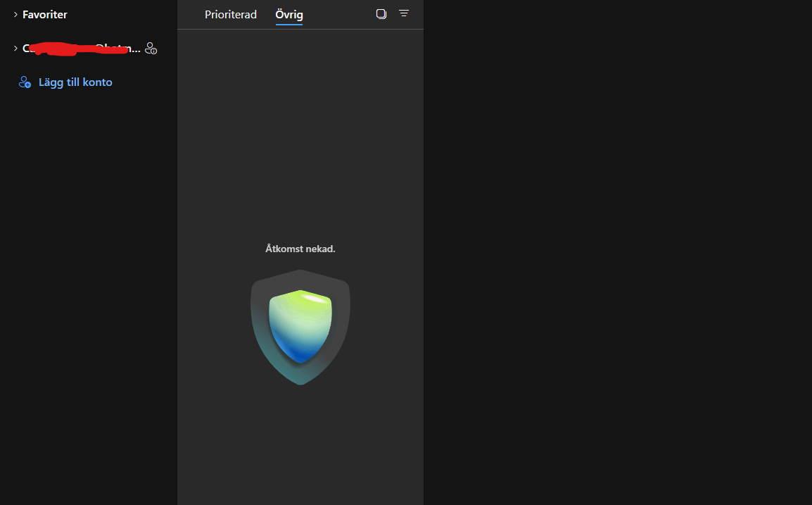This screenshot has width=812, height=505.
Task: Click the Lägg till konto link
Action: (x=75, y=82)
